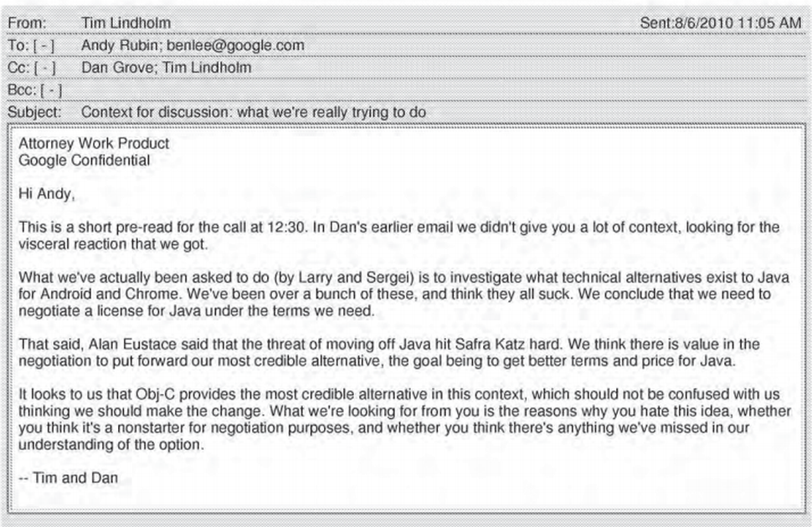Click sender name Tim Lindholm
Screen dimensions: 812x527
point(126,23)
